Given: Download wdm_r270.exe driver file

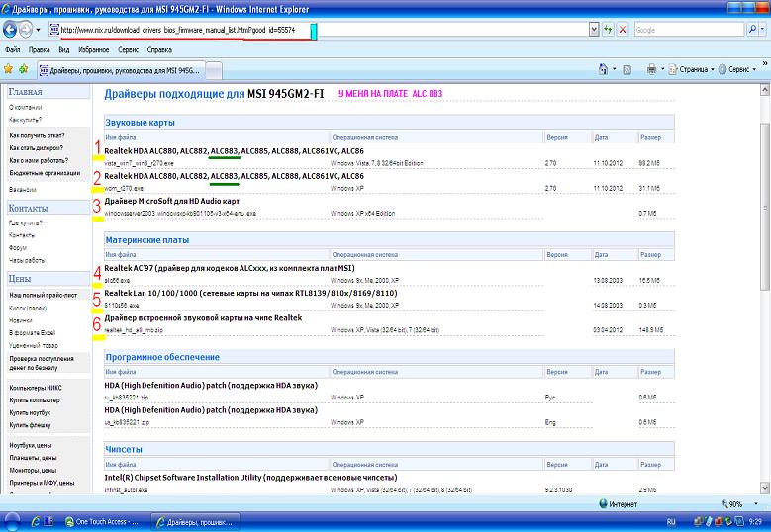Looking at the screenshot, I should (124, 188).
